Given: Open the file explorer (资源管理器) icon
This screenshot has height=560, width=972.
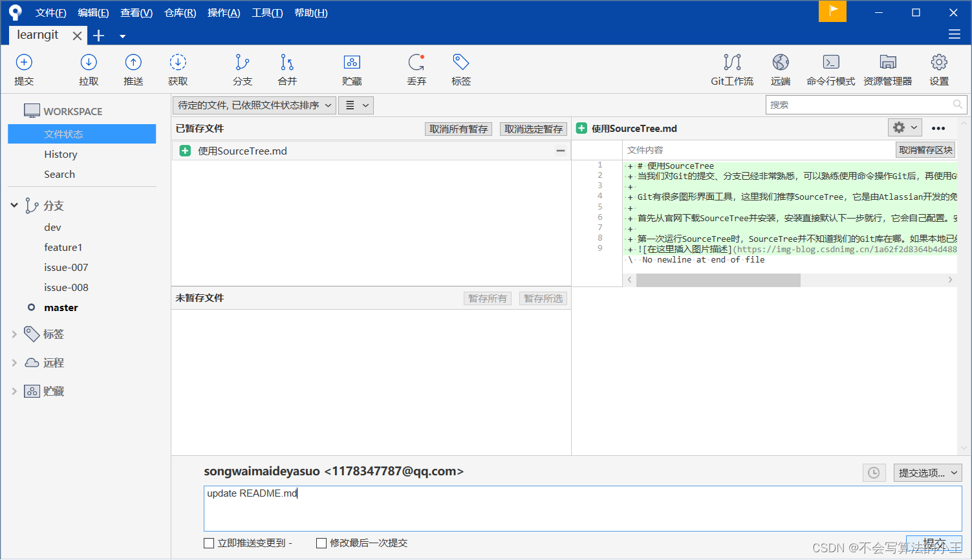Looking at the screenshot, I should 888,62.
